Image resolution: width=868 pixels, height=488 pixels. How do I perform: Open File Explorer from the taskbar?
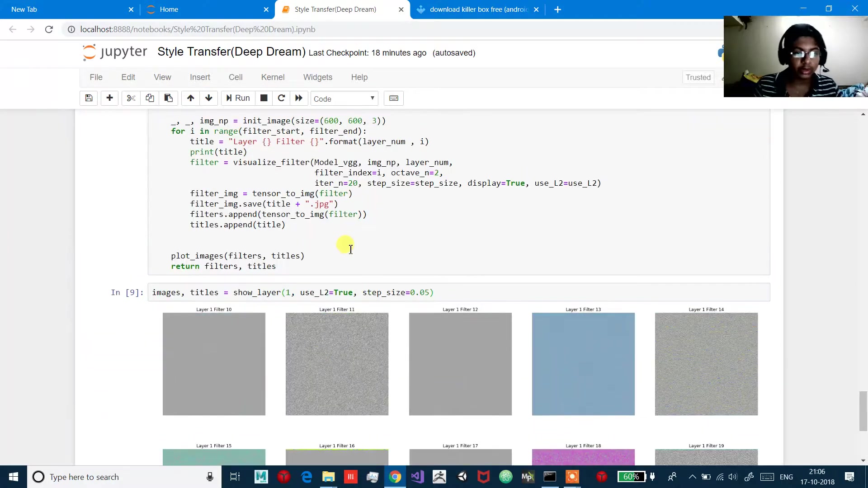tap(328, 477)
